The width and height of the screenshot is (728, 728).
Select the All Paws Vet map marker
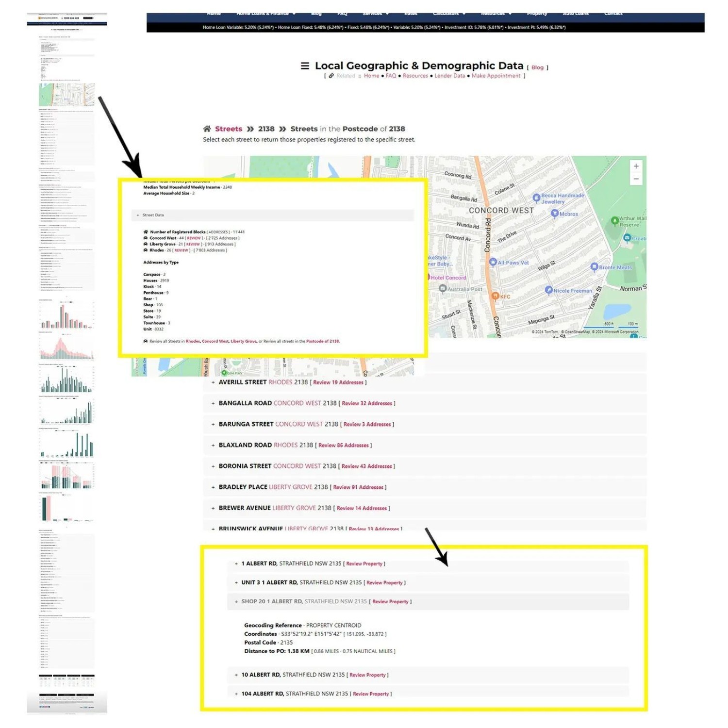493,263
